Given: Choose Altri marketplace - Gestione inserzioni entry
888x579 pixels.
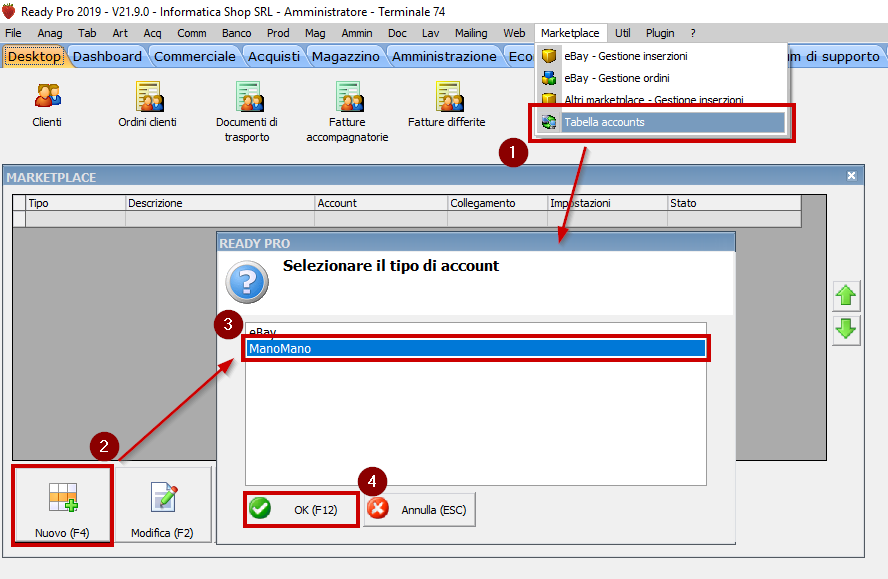Looking at the screenshot, I should pyautogui.click(x=660, y=99).
